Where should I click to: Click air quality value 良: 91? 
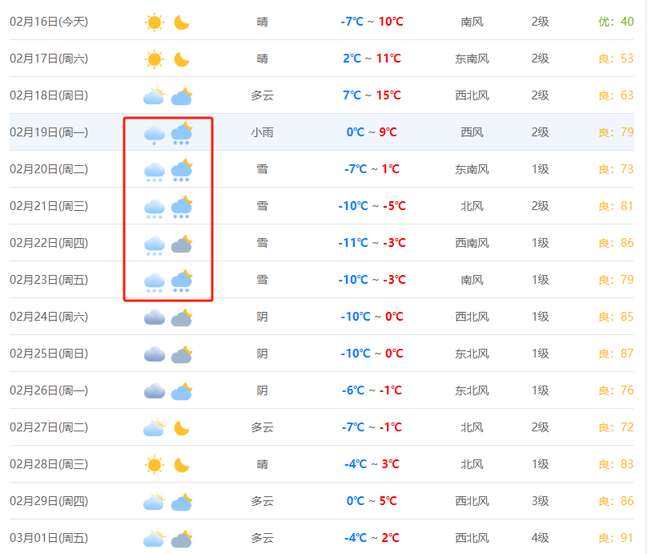[x=616, y=539]
